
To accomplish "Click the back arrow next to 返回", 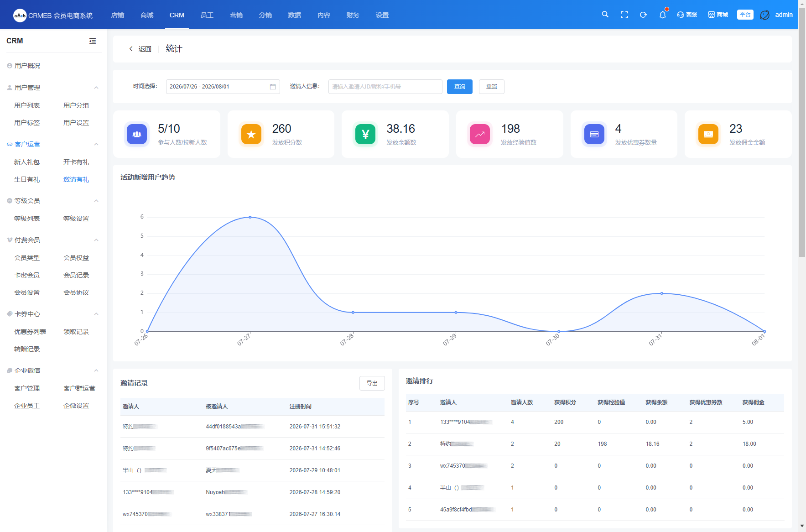I will 131,49.
